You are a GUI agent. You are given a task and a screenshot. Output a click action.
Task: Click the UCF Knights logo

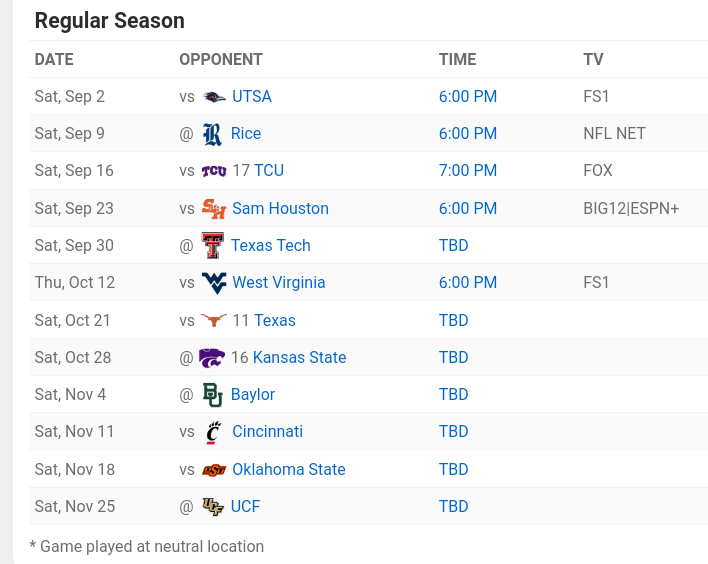[x=212, y=507]
